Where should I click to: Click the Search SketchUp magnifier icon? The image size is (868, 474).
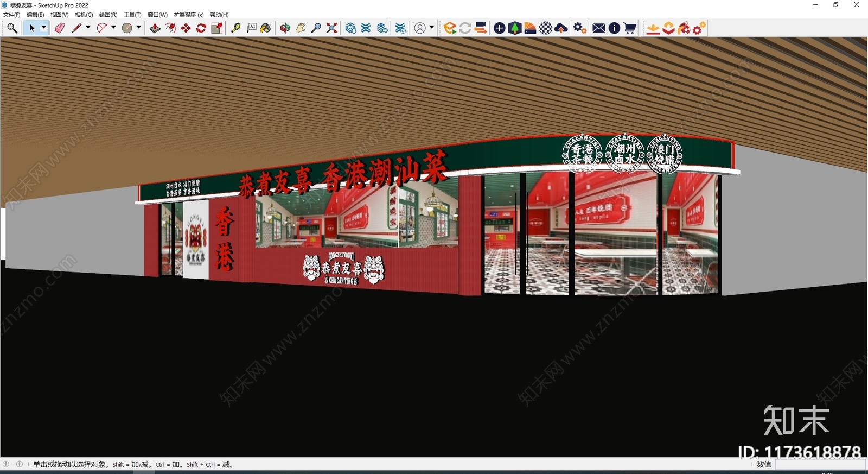click(x=12, y=28)
